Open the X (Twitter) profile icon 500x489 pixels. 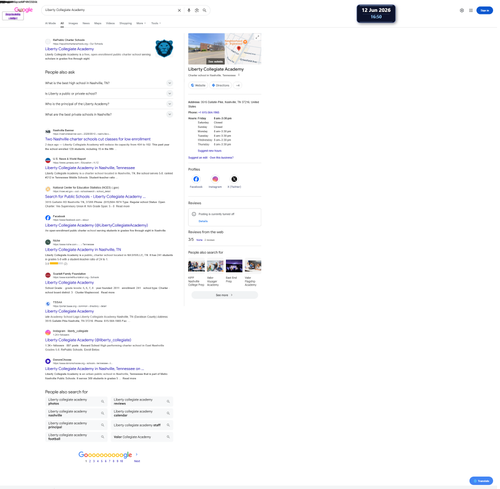point(234,179)
